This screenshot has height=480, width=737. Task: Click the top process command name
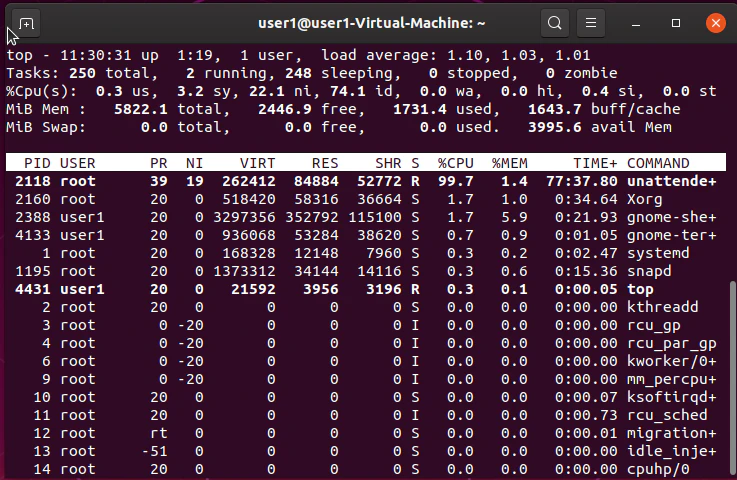point(640,289)
